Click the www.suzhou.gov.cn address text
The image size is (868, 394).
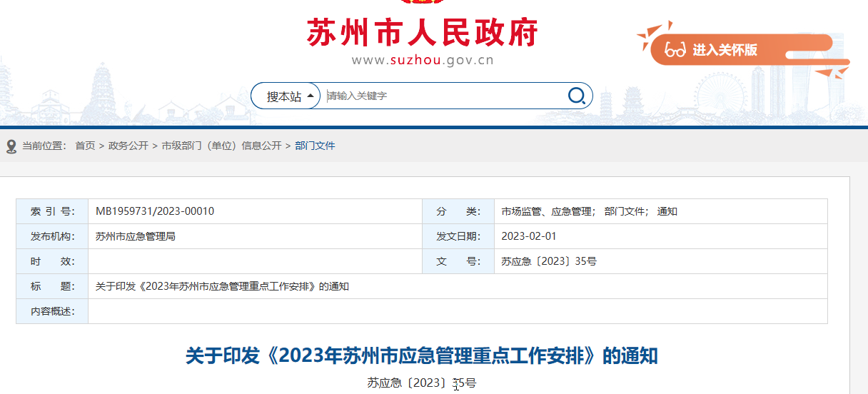point(423,61)
